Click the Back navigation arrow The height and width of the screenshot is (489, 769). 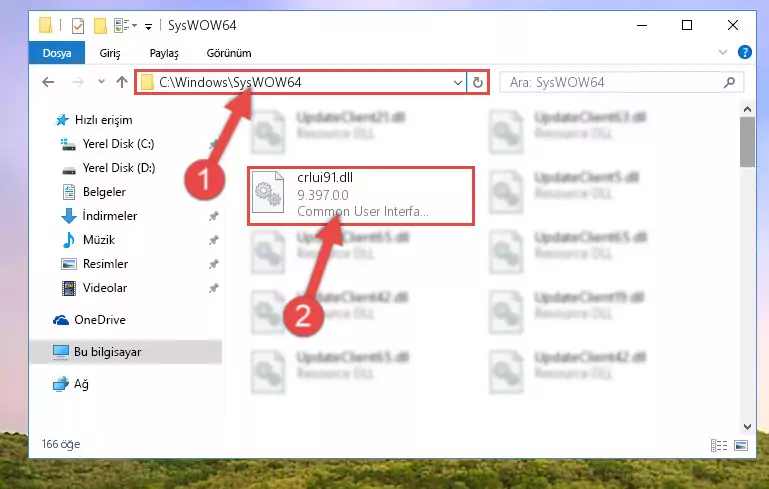(x=48, y=82)
